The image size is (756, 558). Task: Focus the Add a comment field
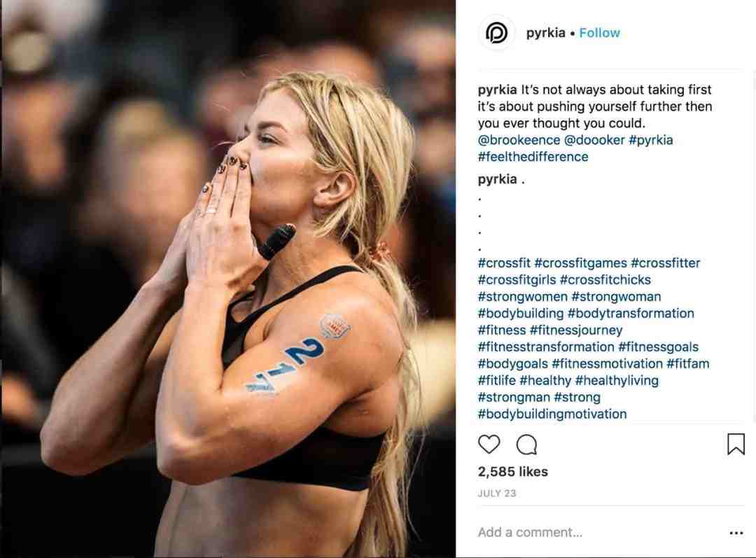(598, 532)
